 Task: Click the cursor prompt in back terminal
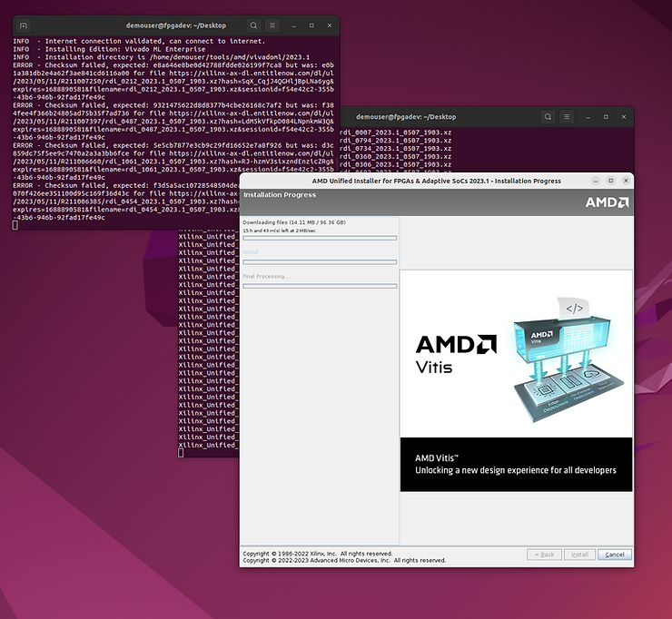click(181, 453)
